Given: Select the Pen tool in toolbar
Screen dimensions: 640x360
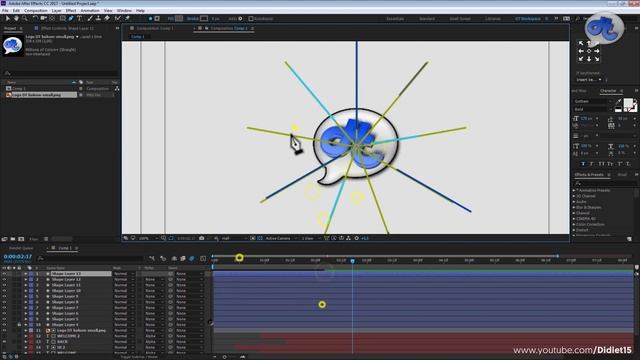Looking at the screenshot, I should (71, 18).
